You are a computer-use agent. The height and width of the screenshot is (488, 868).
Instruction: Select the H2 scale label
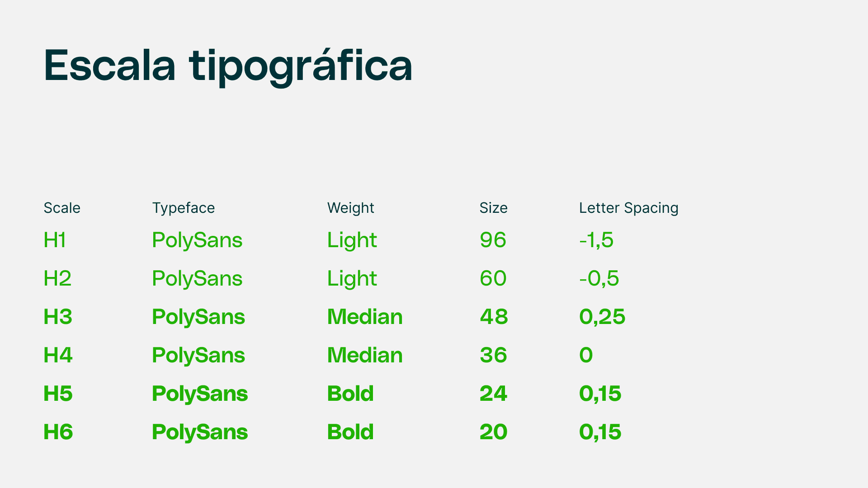click(x=57, y=278)
